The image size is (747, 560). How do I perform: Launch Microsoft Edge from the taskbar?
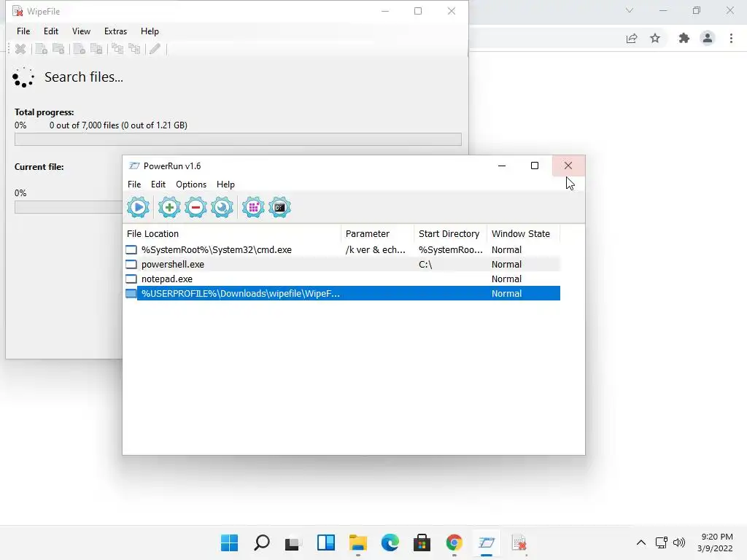click(x=390, y=542)
